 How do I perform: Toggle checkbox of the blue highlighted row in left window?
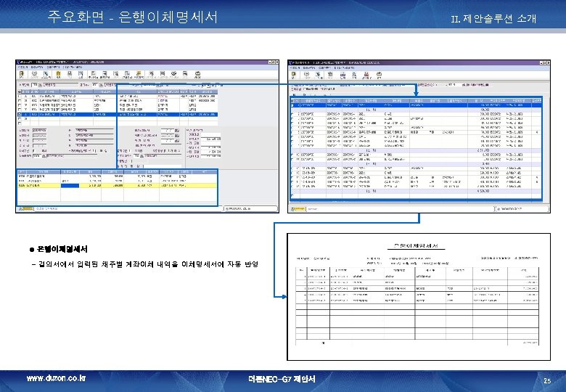(x=20, y=115)
